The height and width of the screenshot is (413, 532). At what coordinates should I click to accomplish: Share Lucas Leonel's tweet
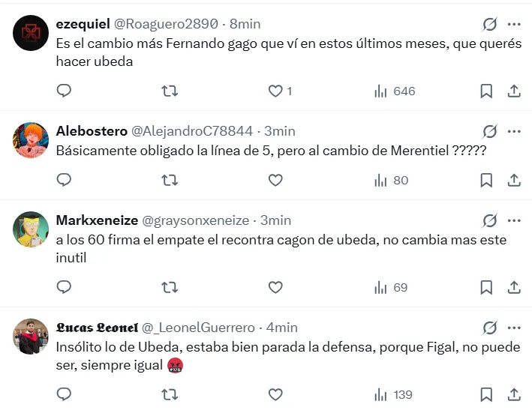click(514, 394)
